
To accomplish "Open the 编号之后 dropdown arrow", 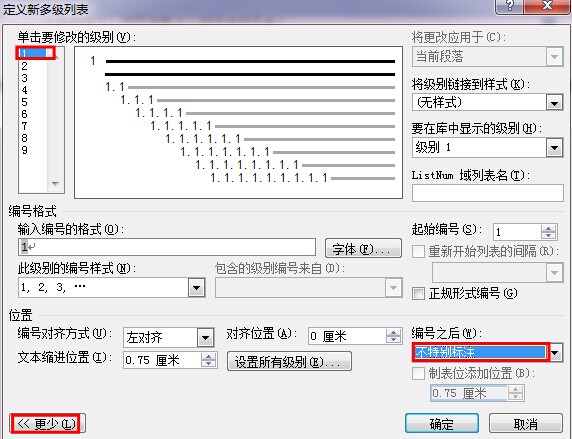I will [x=555, y=353].
